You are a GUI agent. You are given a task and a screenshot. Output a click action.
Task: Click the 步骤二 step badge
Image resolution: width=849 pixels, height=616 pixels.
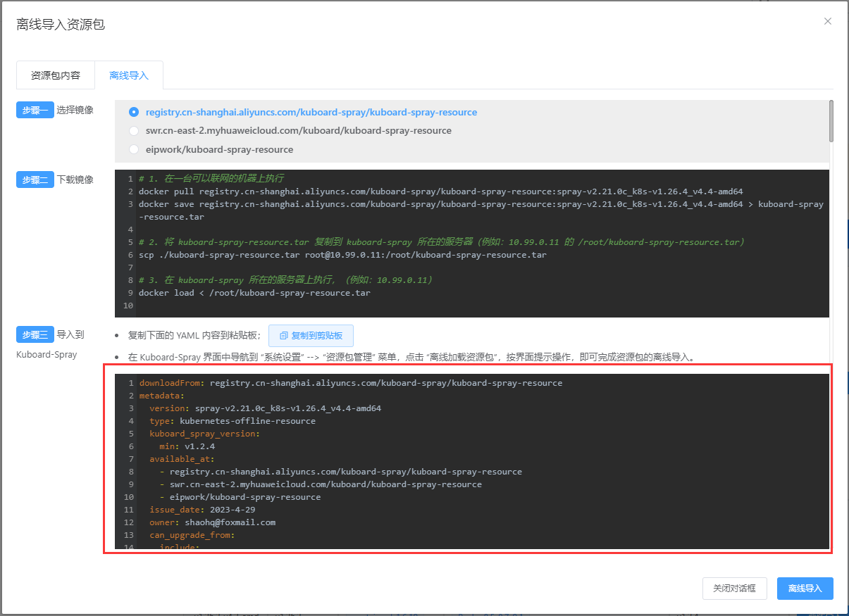(35, 180)
